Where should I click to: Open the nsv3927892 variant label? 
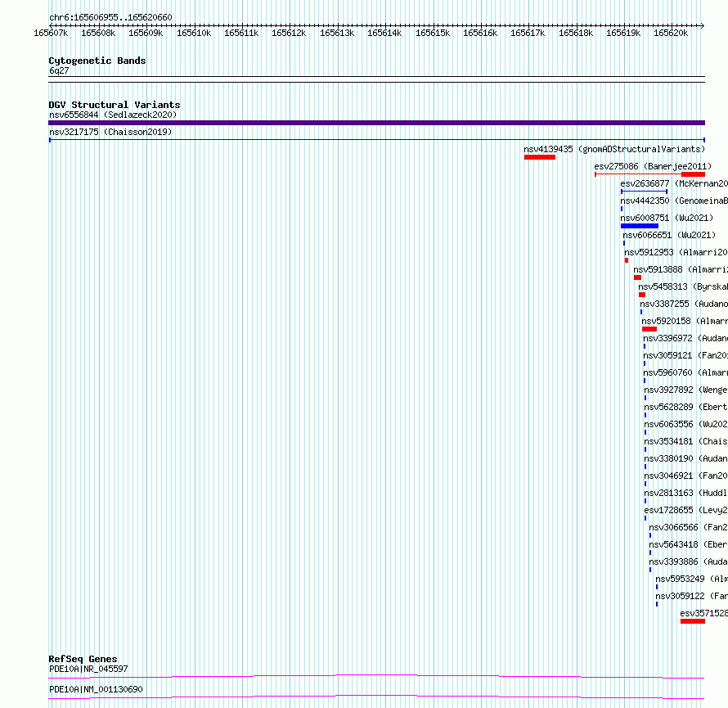pyautogui.click(x=685, y=390)
